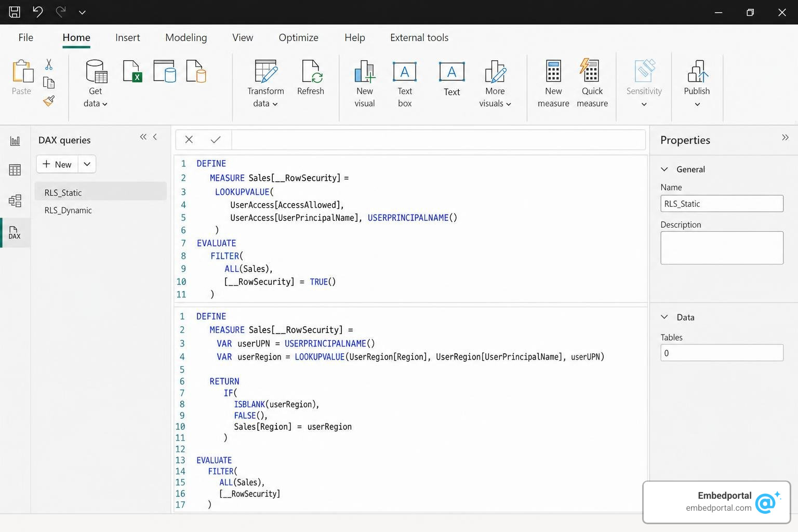
Task: Collapse the Data section
Action: click(664, 317)
